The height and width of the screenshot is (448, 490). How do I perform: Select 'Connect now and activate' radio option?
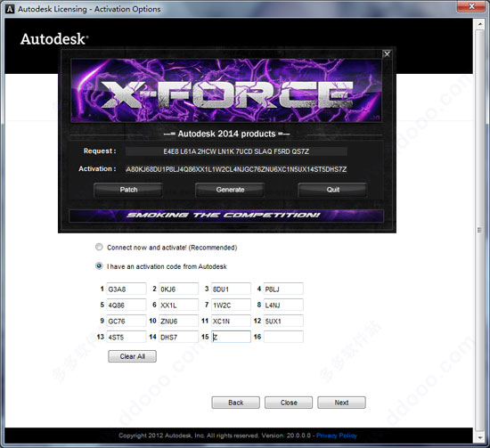(x=99, y=247)
